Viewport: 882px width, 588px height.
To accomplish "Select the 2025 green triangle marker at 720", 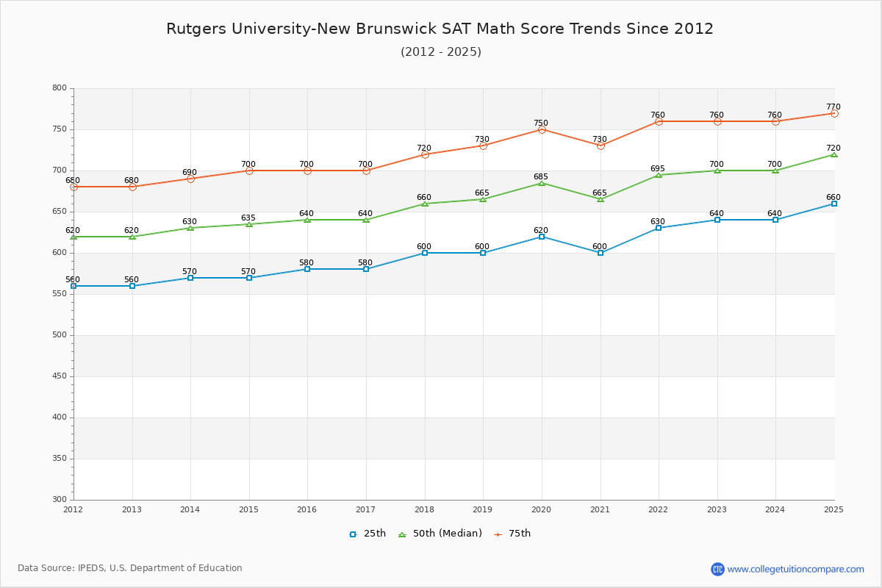I will [834, 154].
